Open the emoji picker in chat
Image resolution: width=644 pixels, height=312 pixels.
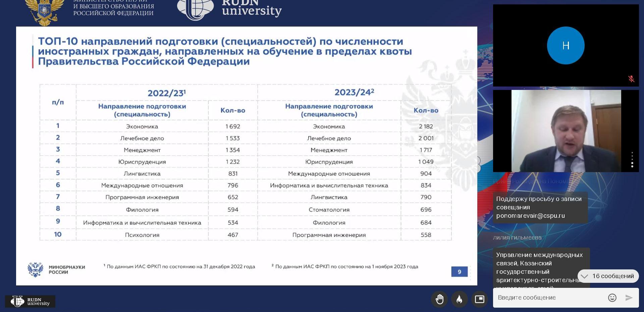(x=612, y=298)
